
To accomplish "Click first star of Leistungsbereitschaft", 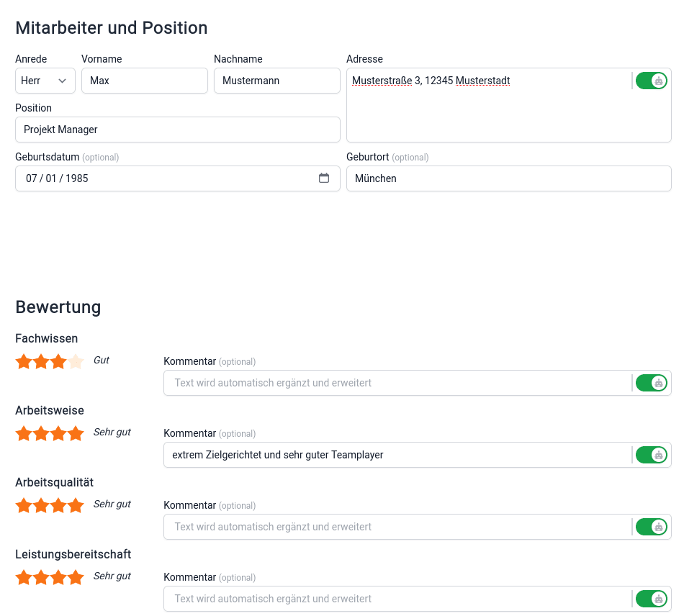I will pos(24,577).
